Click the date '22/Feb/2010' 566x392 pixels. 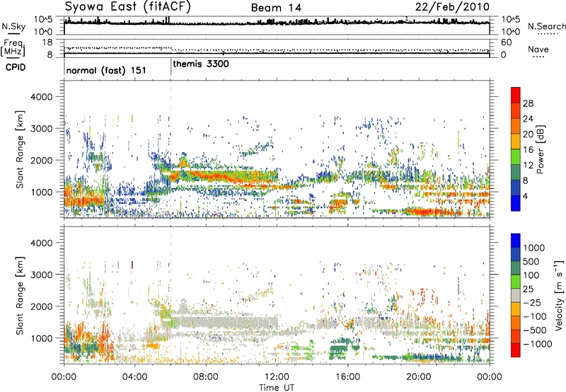pos(452,7)
